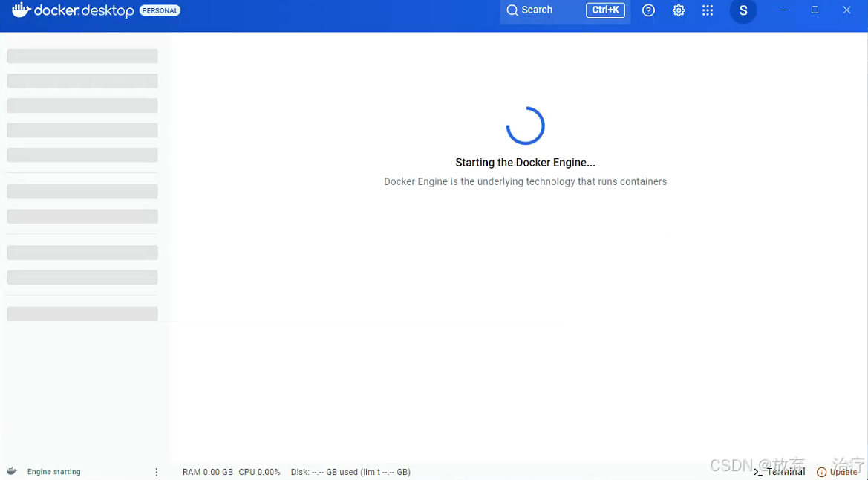This screenshot has height=480, width=868.
Task: Click the "Engine starting" status text
Action: tap(53, 472)
